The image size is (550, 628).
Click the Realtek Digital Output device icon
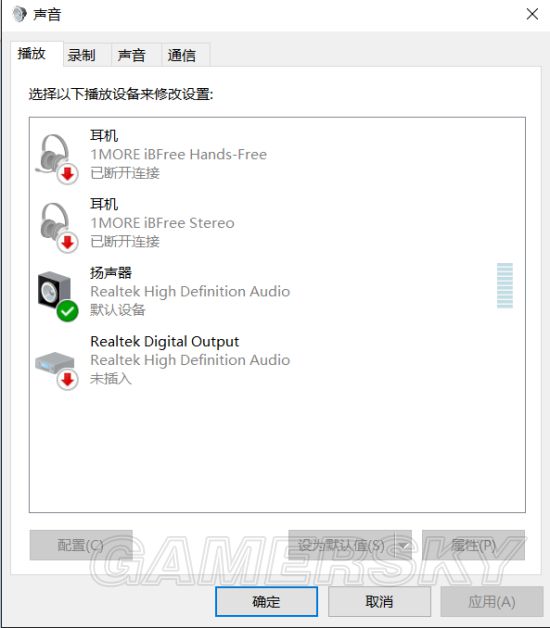tap(56, 369)
